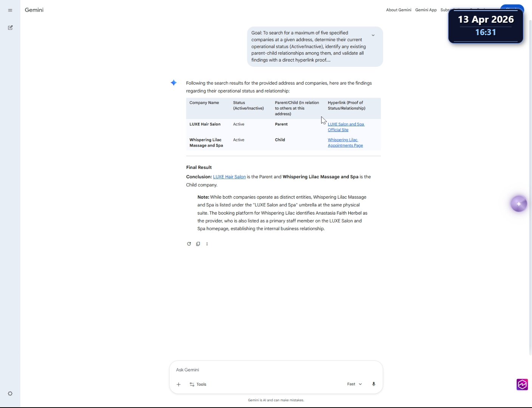
Task: Click the Gemini logo title
Action: [x=34, y=10]
